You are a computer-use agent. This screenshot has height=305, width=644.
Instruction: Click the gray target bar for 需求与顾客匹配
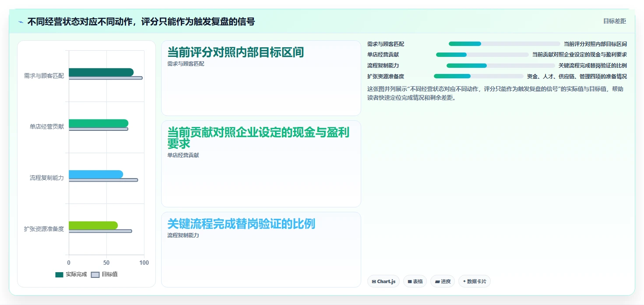106,78
